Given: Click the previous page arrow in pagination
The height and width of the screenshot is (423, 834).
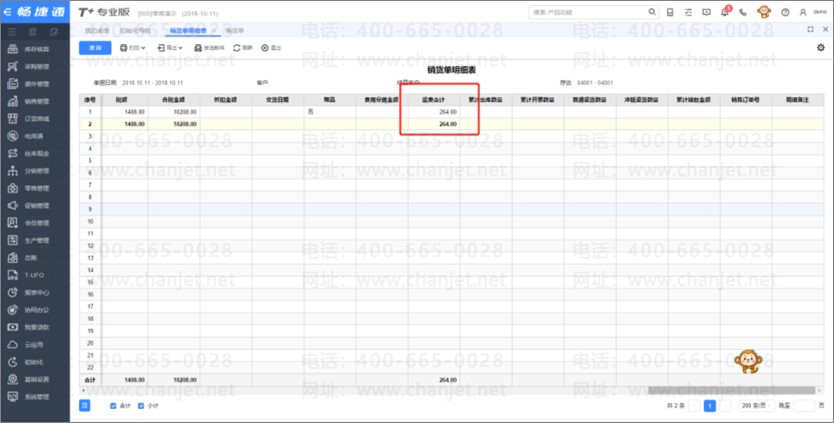Looking at the screenshot, I should point(694,406).
